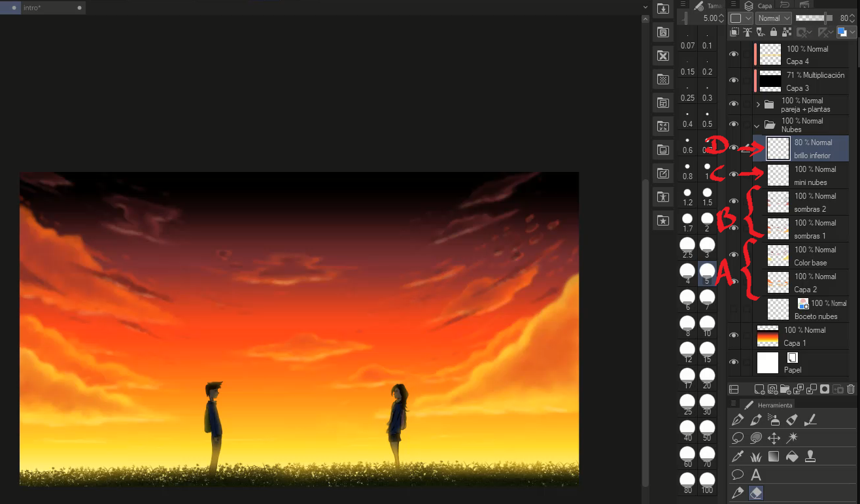Open the Herramienta panel hamburger menu

[x=734, y=404]
